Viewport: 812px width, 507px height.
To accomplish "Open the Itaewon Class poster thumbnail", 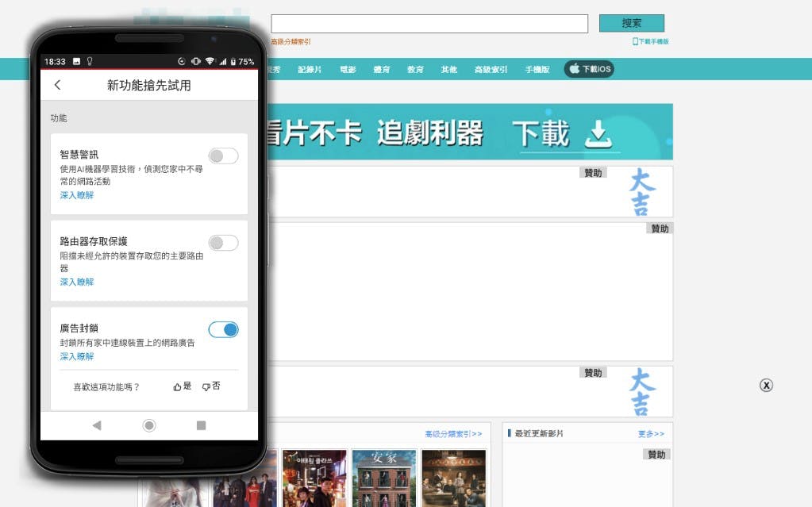I will pyautogui.click(x=314, y=478).
